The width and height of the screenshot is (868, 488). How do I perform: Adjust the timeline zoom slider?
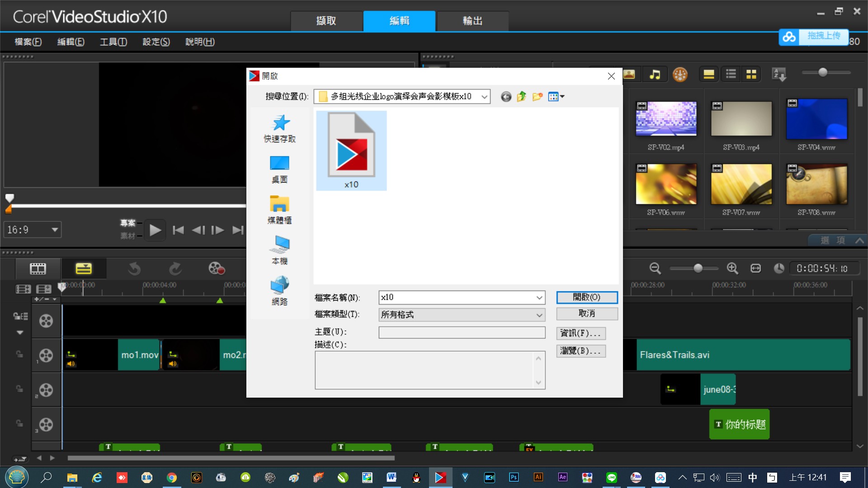pyautogui.click(x=698, y=269)
